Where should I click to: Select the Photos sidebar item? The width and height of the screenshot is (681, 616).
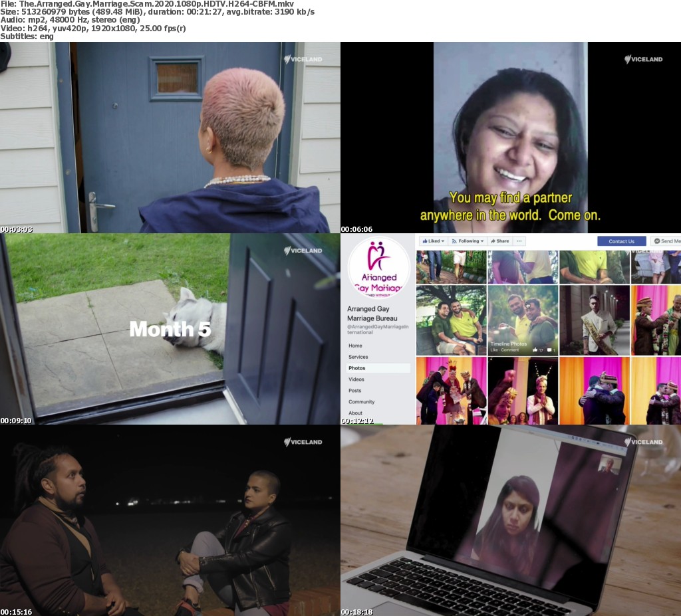357,368
